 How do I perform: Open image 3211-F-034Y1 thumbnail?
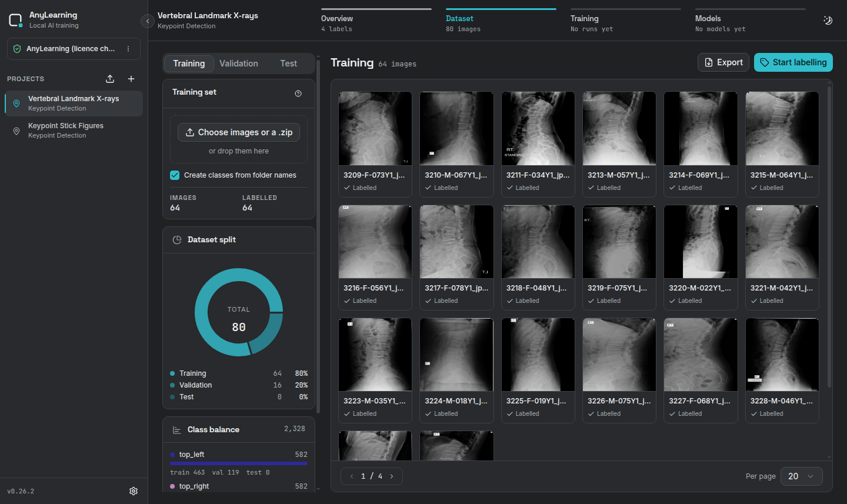(538, 128)
